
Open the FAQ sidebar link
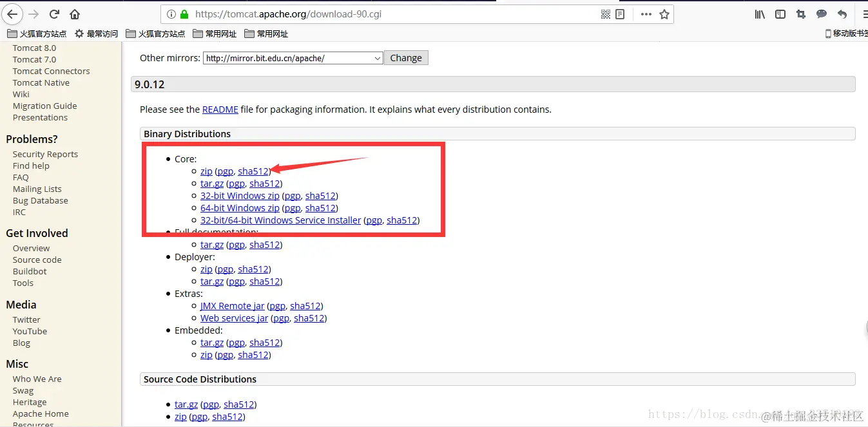click(x=21, y=177)
